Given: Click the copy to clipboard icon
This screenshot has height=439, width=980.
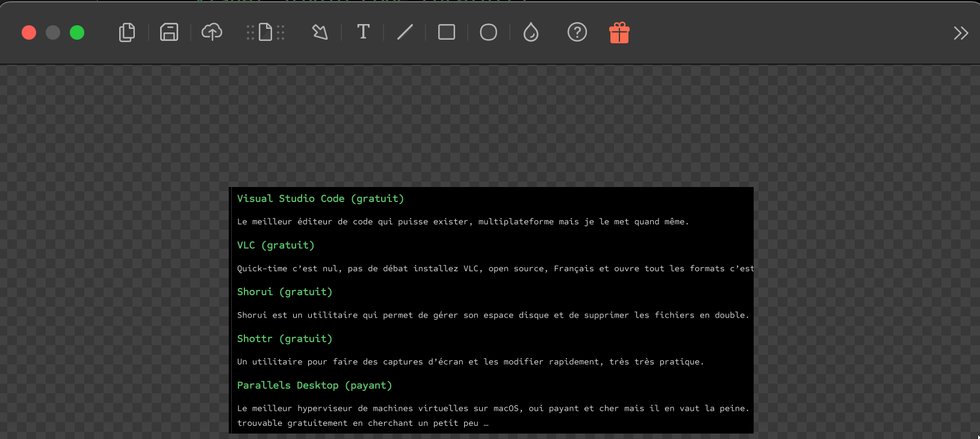Looking at the screenshot, I should coord(127,32).
